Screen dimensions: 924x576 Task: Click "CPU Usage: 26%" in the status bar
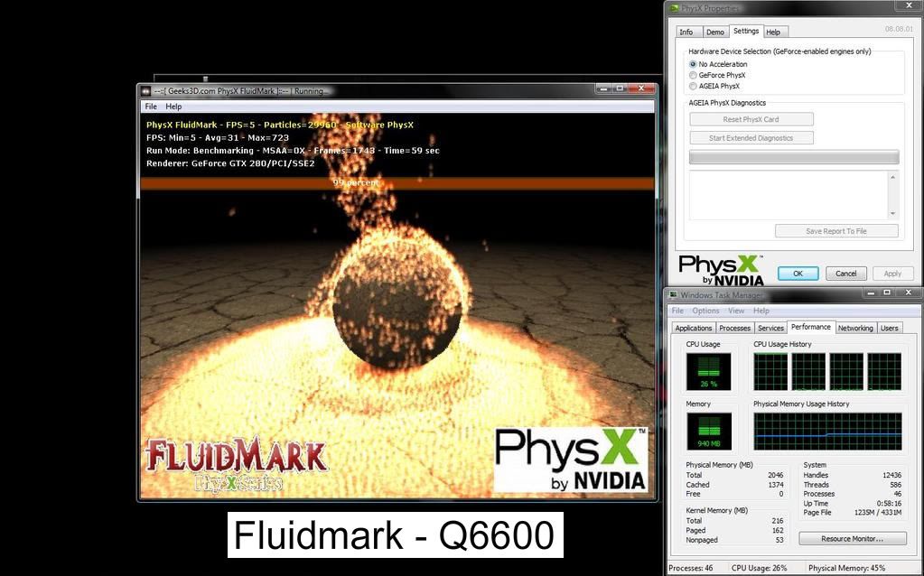(759, 569)
